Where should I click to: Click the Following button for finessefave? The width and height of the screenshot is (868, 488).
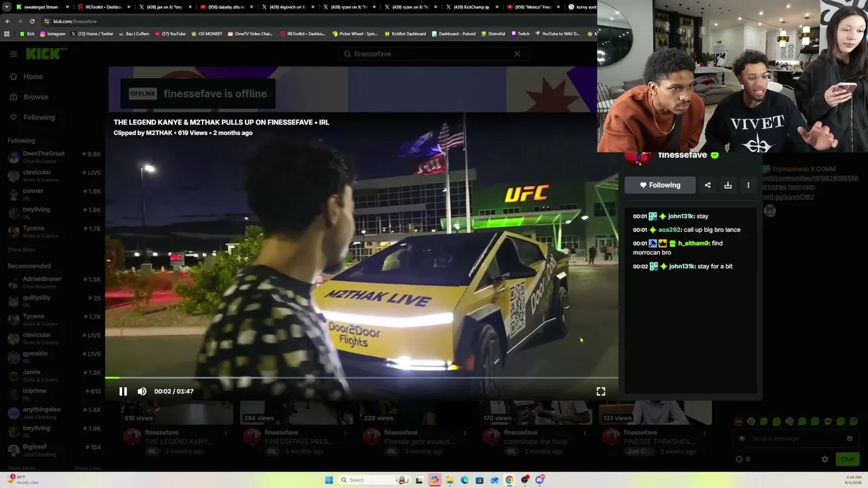660,185
